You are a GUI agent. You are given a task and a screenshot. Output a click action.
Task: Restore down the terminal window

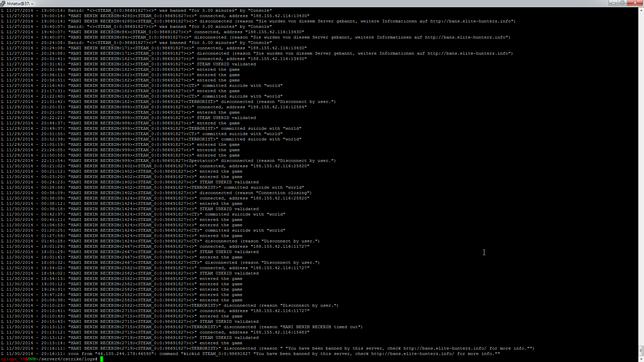coord(622,3)
